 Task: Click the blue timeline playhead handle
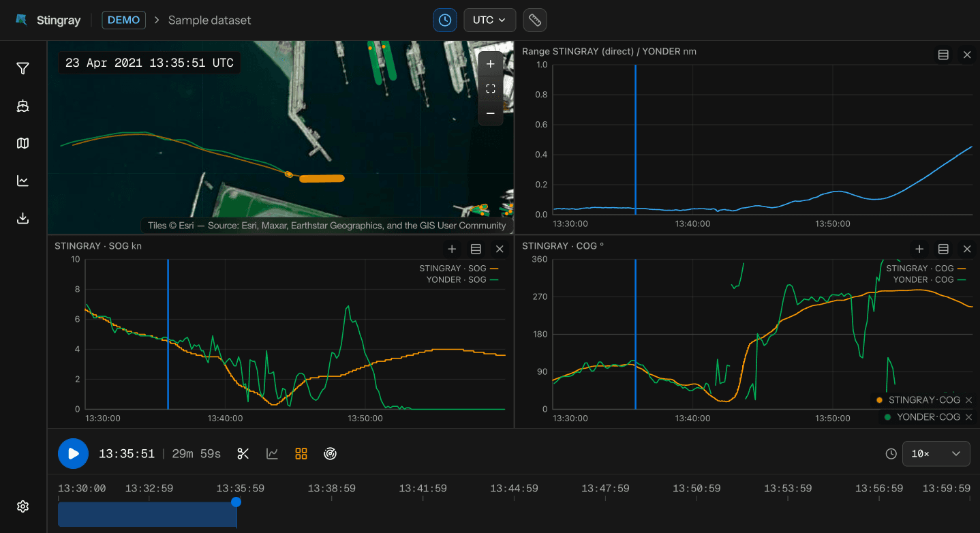(x=236, y=502)
